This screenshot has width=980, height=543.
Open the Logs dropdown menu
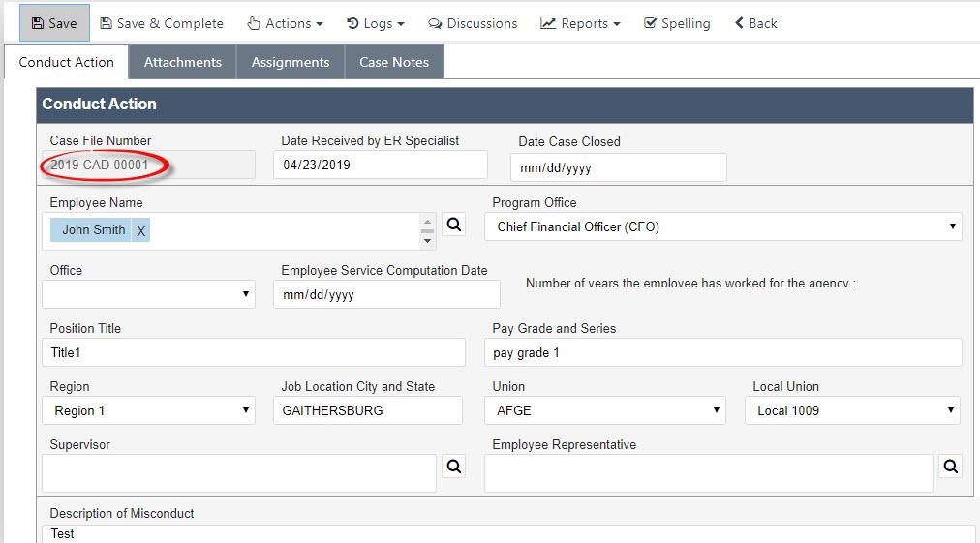click(x=376, y=23)
